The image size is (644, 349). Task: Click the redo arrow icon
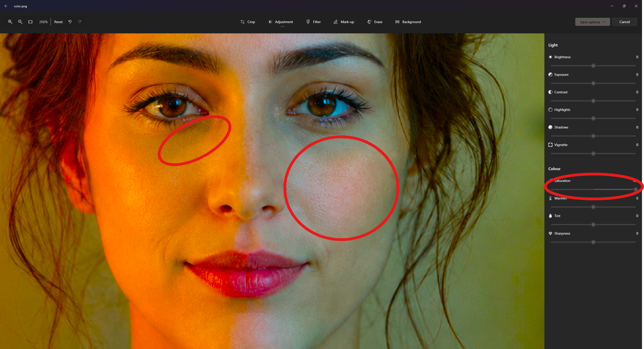click(x=80, y=22)
